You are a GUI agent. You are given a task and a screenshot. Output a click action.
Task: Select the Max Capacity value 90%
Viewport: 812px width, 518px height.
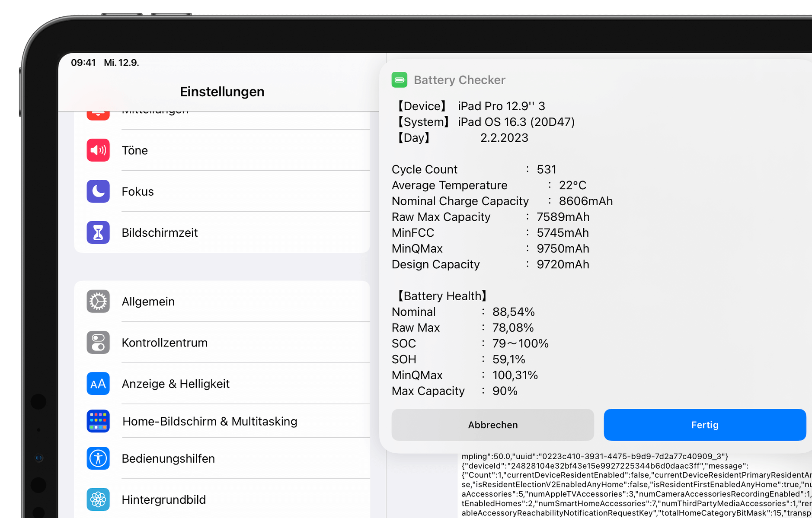[505, 391]
